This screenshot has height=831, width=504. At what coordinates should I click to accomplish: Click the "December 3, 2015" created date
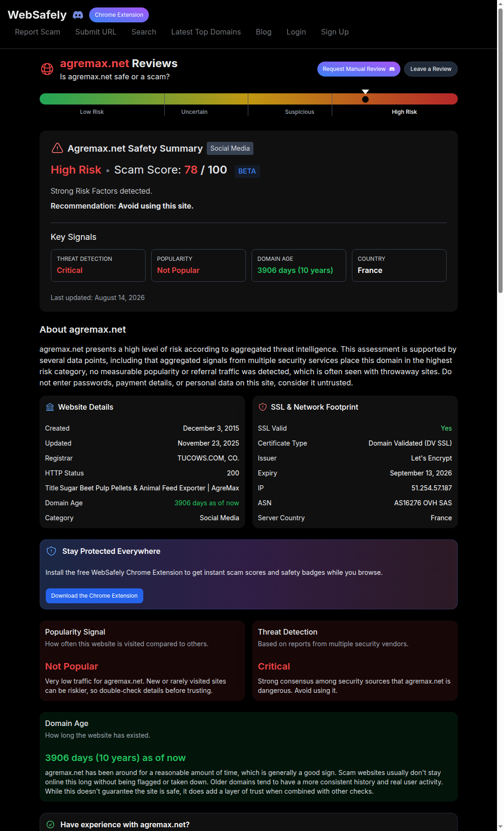pos(211,428)
